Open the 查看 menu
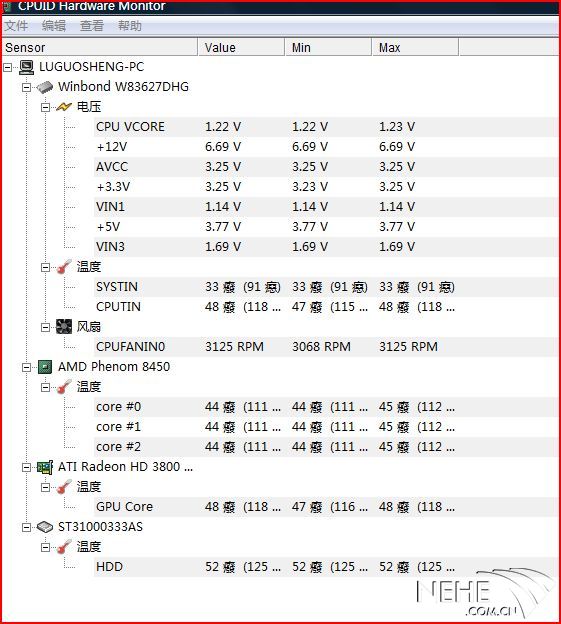The height and width of the screenshot is (624, 561). 92,26
